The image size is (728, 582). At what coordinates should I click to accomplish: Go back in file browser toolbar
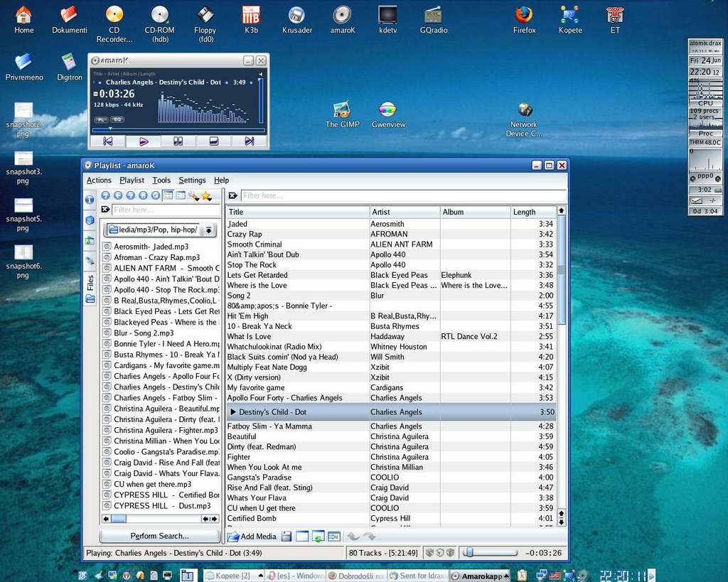119,196
